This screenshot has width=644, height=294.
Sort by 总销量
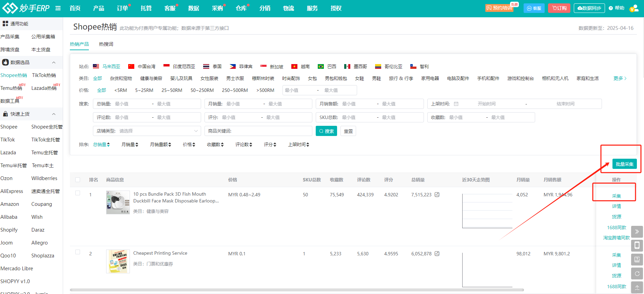(101, 144)
